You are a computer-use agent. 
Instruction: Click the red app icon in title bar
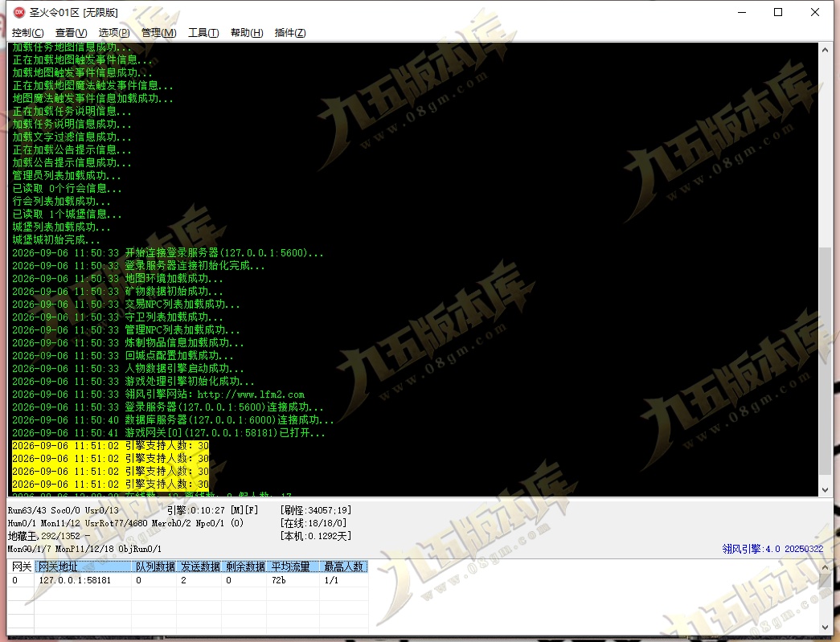(19, 12)
